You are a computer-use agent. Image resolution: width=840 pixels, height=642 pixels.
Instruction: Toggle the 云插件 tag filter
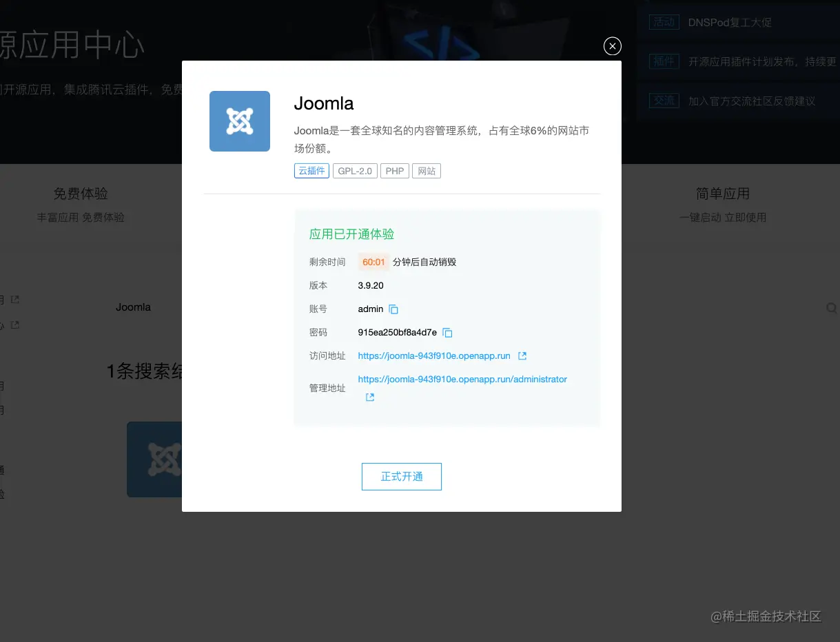tap(311, 170)
